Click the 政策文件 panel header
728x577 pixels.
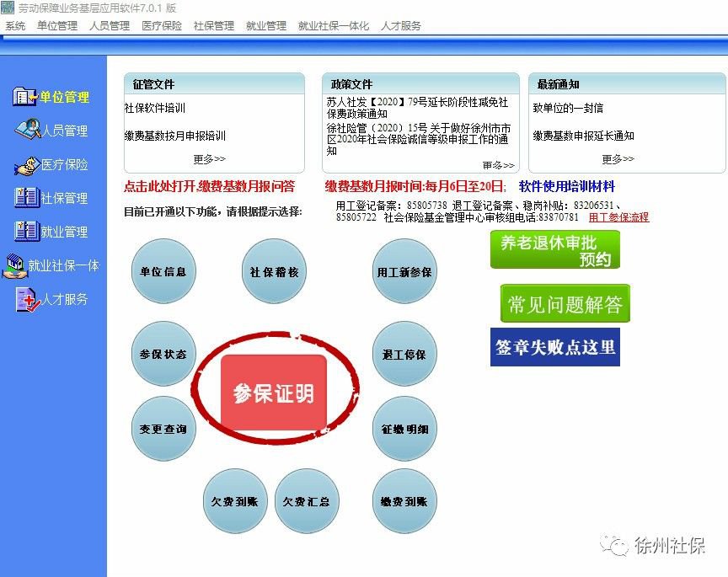(420, 84)
